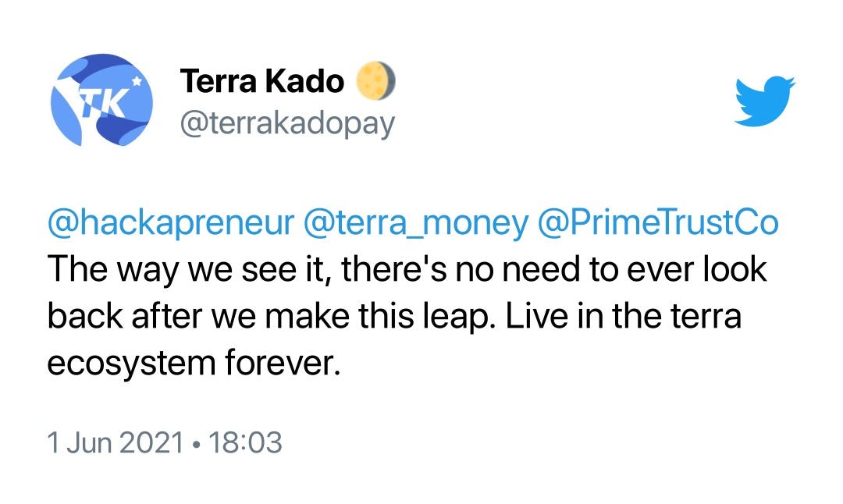Screen dimensions: 843x504
Task: Click the dot separator between date and time
Action: click(197, 444)
